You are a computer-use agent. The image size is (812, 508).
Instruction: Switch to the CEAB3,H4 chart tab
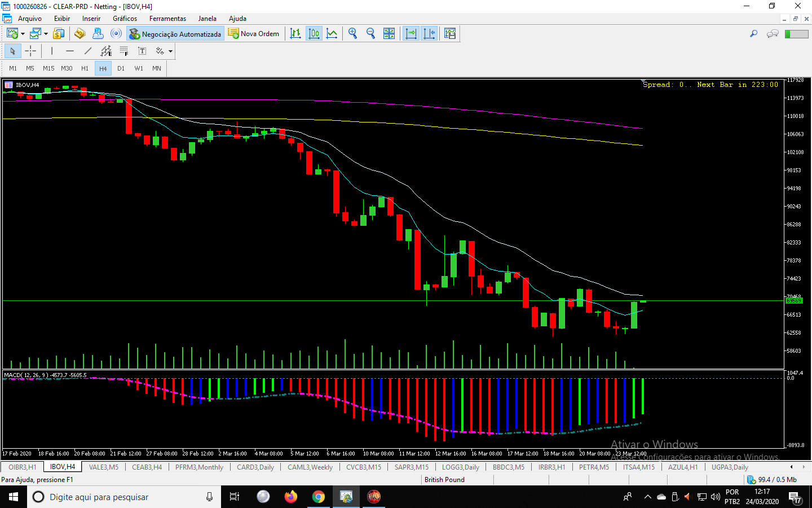147,467
